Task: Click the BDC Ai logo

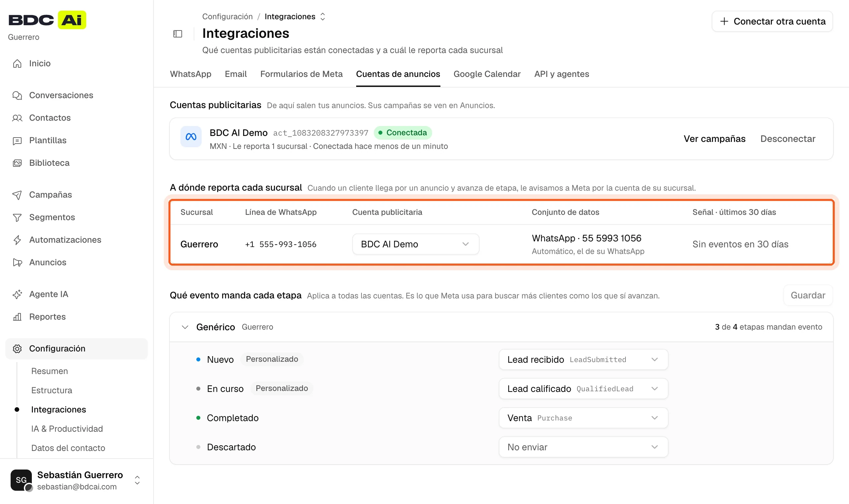Action: [x=47, y=20]
